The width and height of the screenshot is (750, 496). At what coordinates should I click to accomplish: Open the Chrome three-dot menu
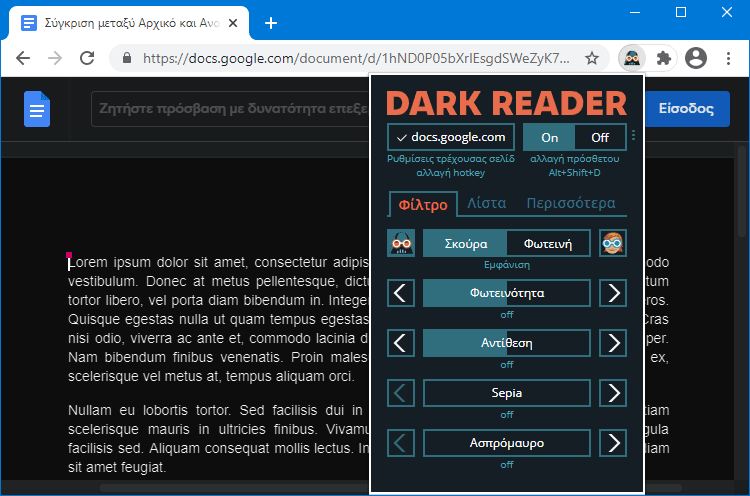tap(728, 58)
